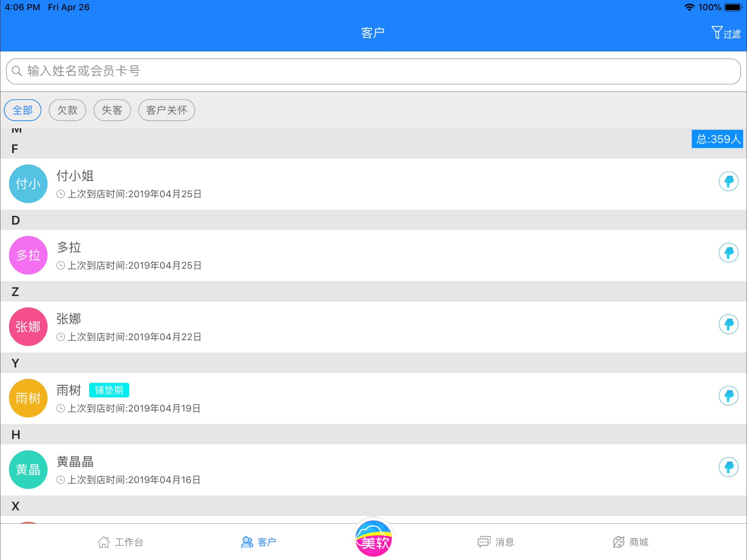Switch to the 工作台 tab

point(121,542)
